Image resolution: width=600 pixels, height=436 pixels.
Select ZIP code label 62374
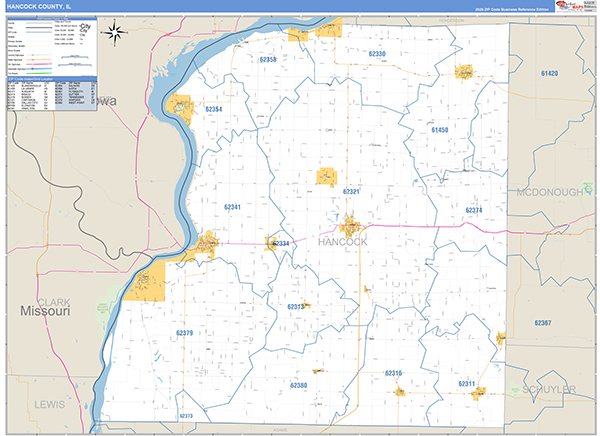474,210
